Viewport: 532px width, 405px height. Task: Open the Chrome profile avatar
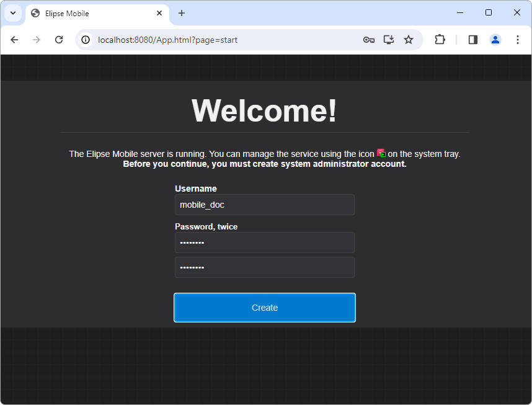click(495, 40)
